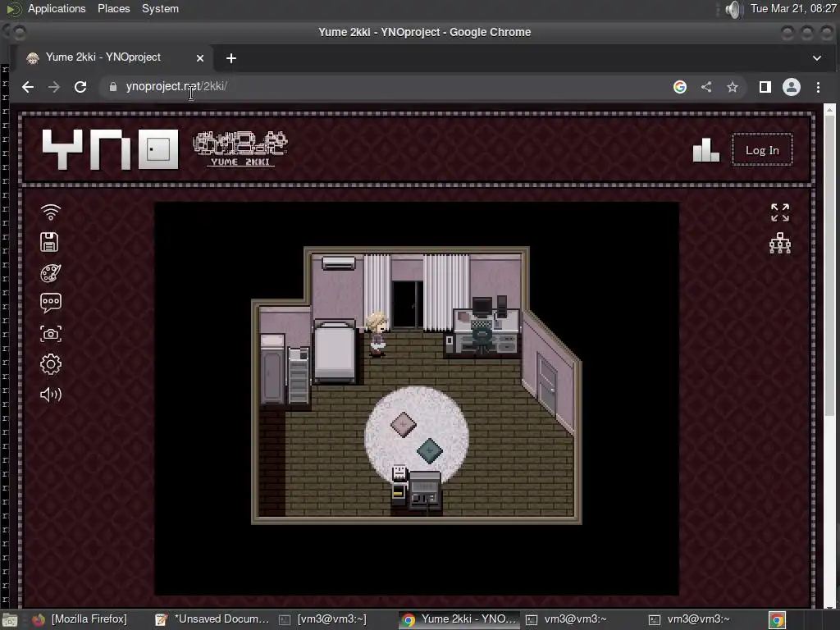Switch to Mozilla Firefox in taskbar
The height and width of the screenshot is (630, 840).
[x=80, y=619]
